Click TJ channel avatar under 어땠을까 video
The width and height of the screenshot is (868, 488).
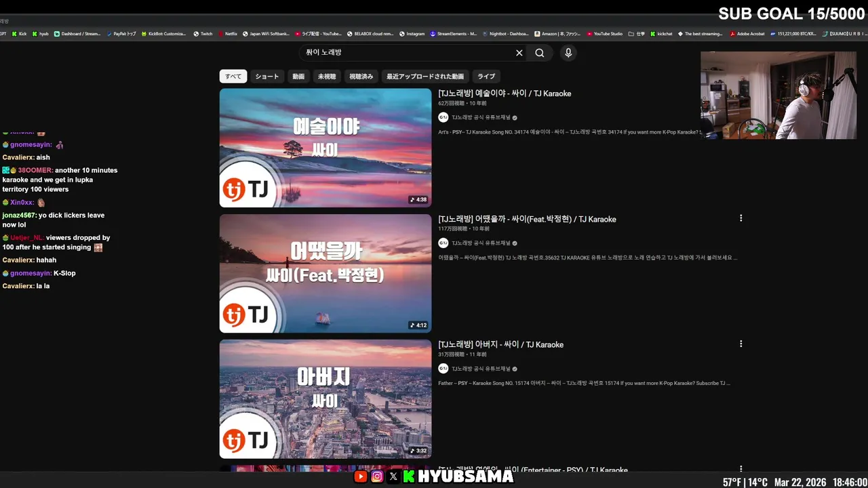coord(443,243)
